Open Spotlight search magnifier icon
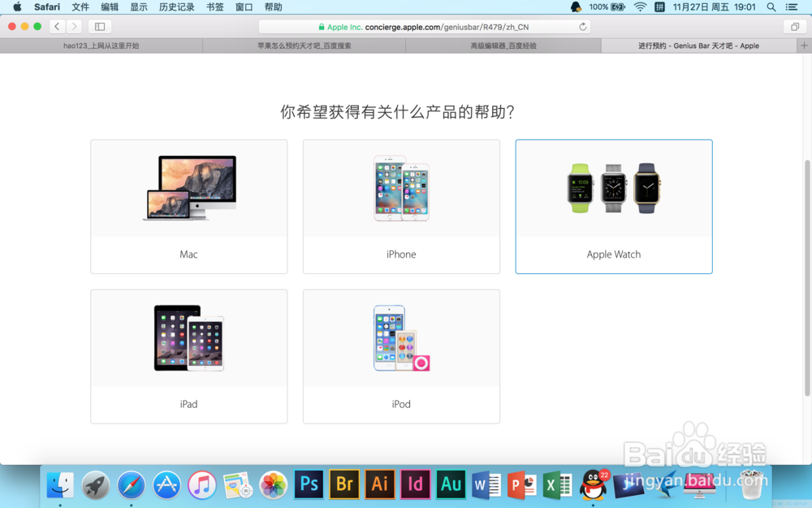Viewport: 812px width, 508px height. tap(771, 7)
